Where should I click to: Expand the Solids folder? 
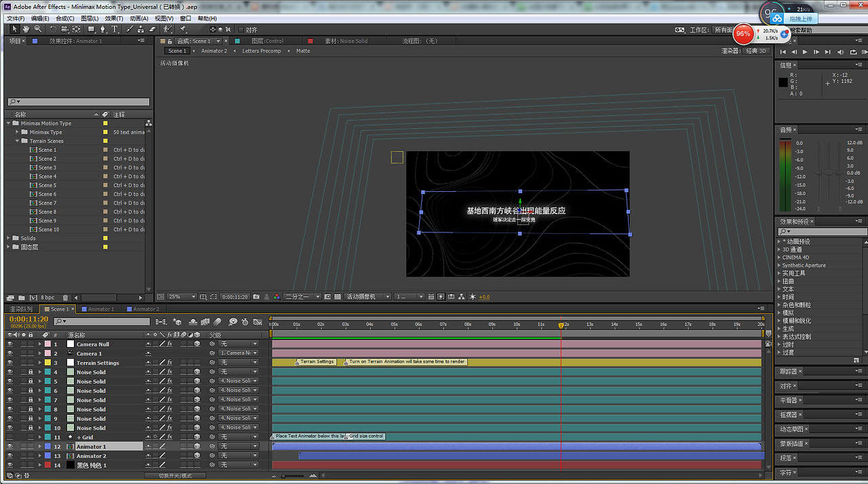pos(9,238)
